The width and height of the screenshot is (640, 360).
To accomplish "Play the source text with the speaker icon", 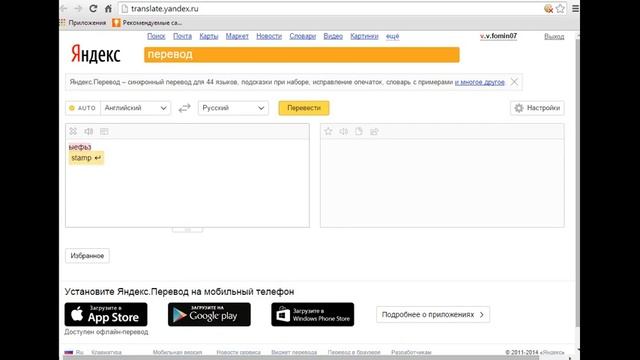I will pos(89,131).
